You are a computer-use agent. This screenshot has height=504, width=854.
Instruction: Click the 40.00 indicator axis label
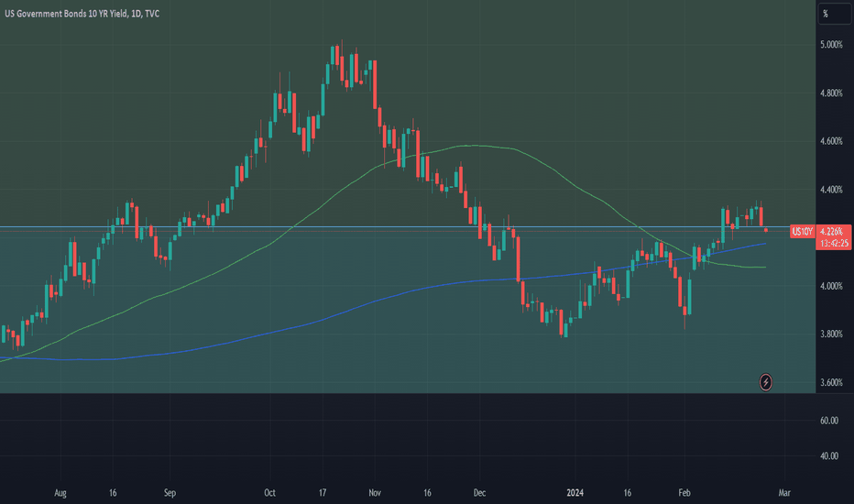click(829, 456)
